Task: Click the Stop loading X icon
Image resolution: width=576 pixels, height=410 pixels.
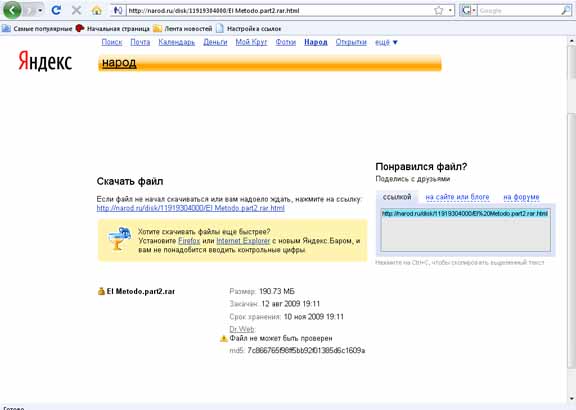Action: tap(76, 10)
